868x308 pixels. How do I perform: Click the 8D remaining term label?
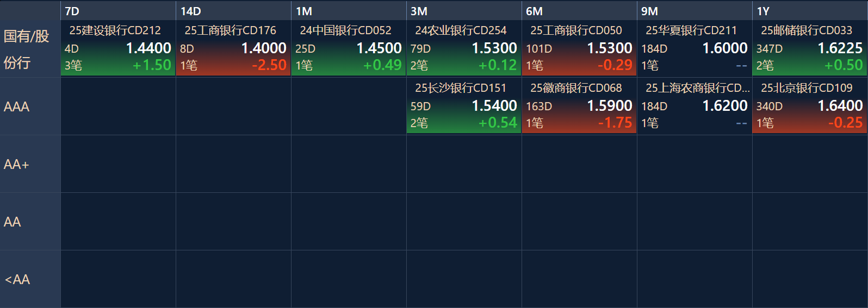click(x=187, y=49)
